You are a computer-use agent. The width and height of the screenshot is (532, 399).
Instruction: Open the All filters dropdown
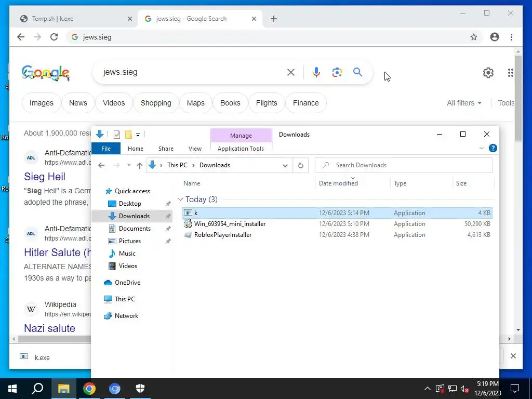coord(464,103)
